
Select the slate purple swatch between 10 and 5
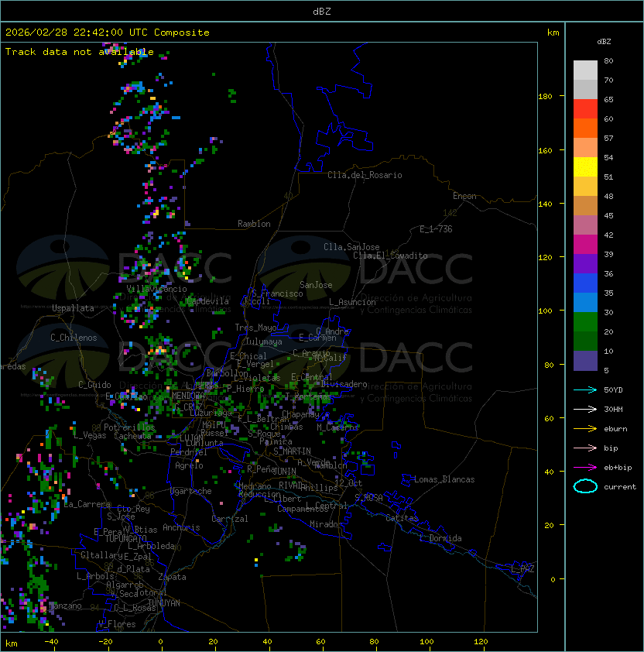(585, 361)
